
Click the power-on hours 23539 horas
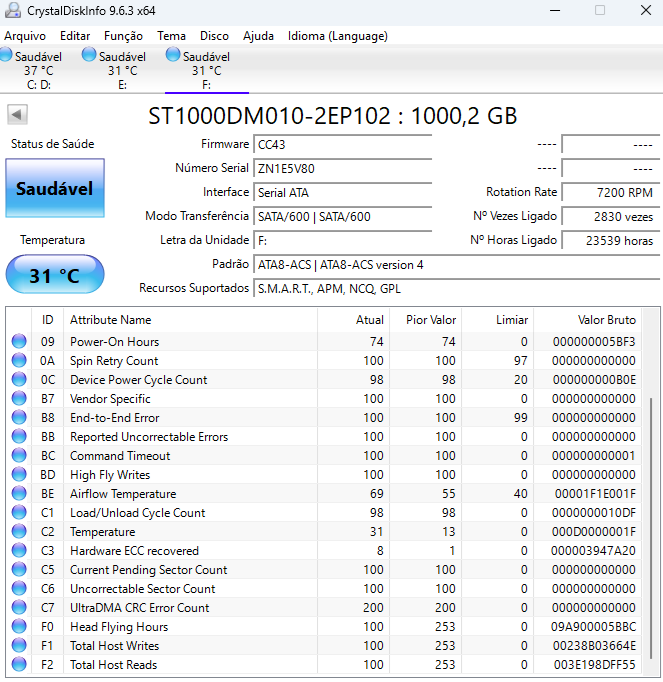coord(610,240)
